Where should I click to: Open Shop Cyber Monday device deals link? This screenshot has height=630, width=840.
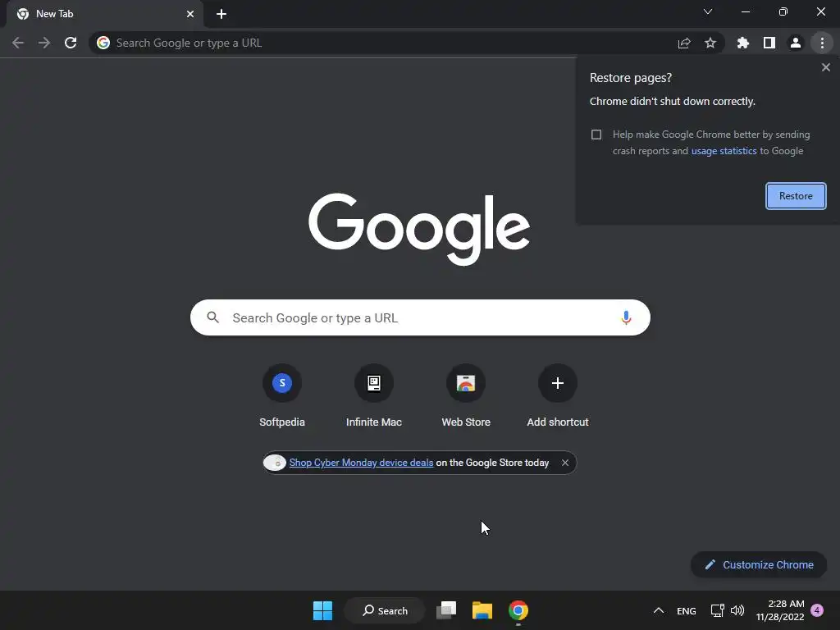click(361, 463)
